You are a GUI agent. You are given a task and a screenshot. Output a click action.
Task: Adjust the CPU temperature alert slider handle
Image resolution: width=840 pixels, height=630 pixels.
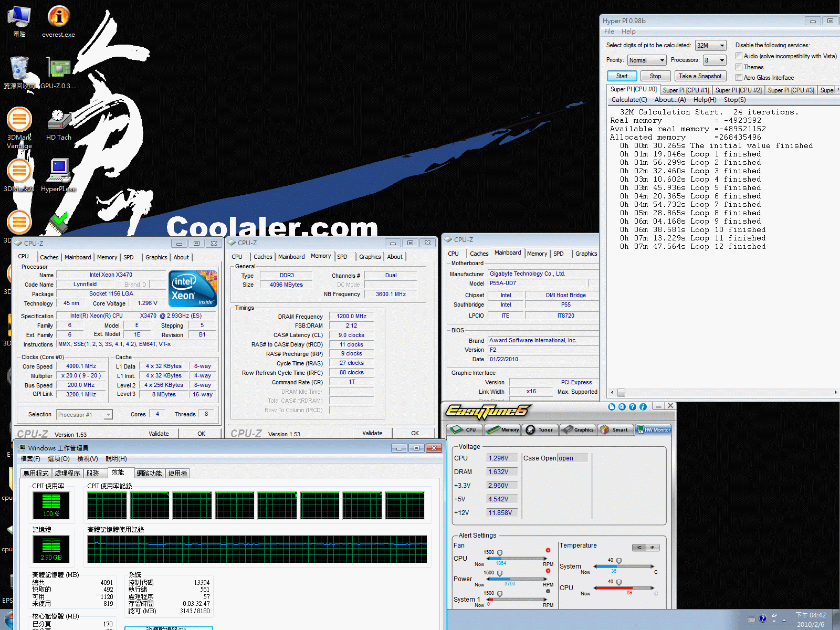[x=619, y=583]
